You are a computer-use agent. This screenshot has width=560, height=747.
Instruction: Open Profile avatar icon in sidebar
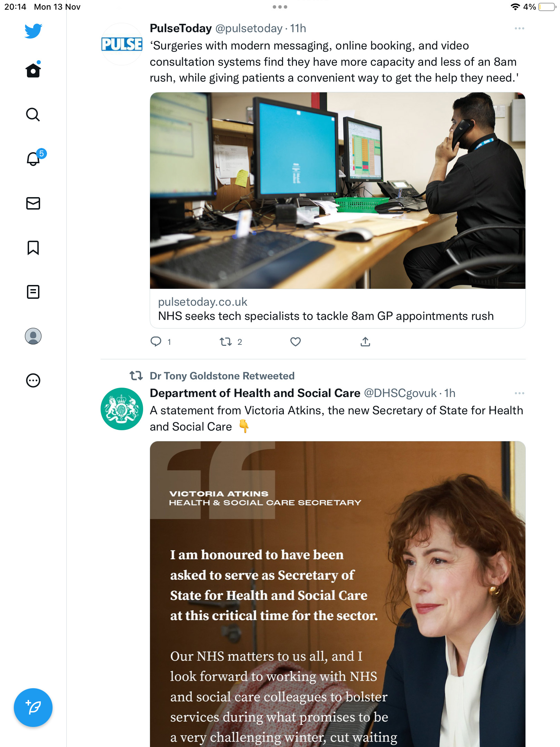[33, 336]
